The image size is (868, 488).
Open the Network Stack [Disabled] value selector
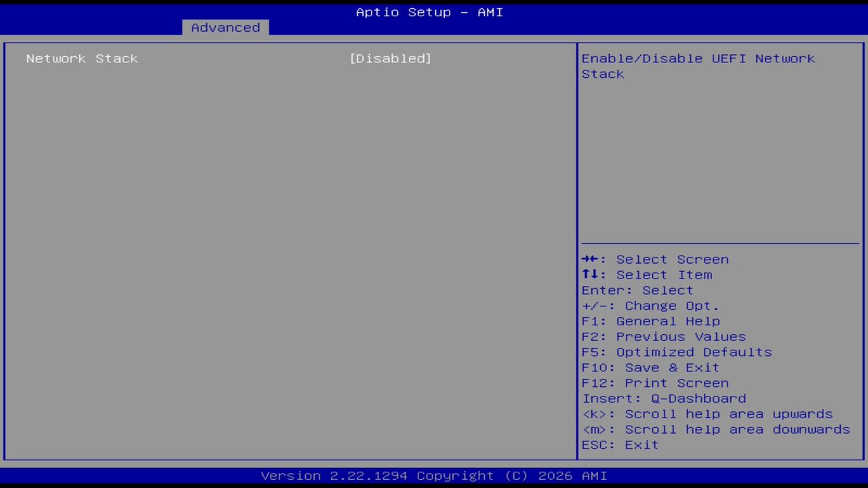pos(392,58)
